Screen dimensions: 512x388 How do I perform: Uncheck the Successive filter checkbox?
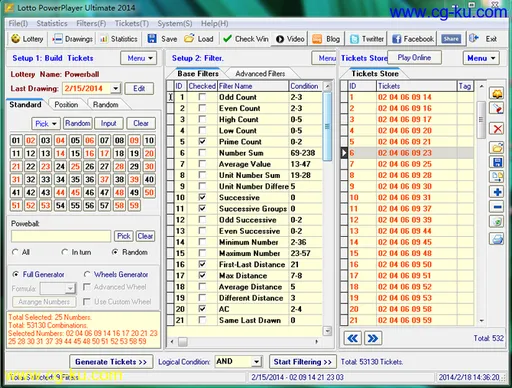[202, 197]
